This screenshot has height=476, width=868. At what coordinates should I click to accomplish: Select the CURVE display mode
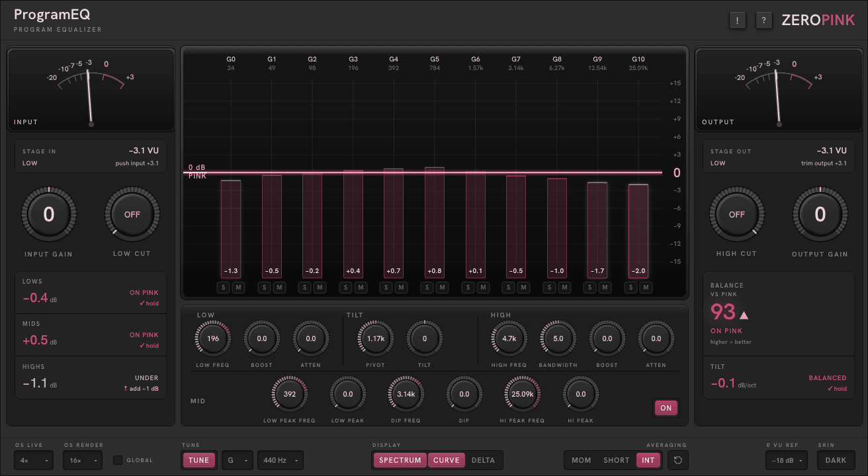pyautogui.click(x=447, y=460)
